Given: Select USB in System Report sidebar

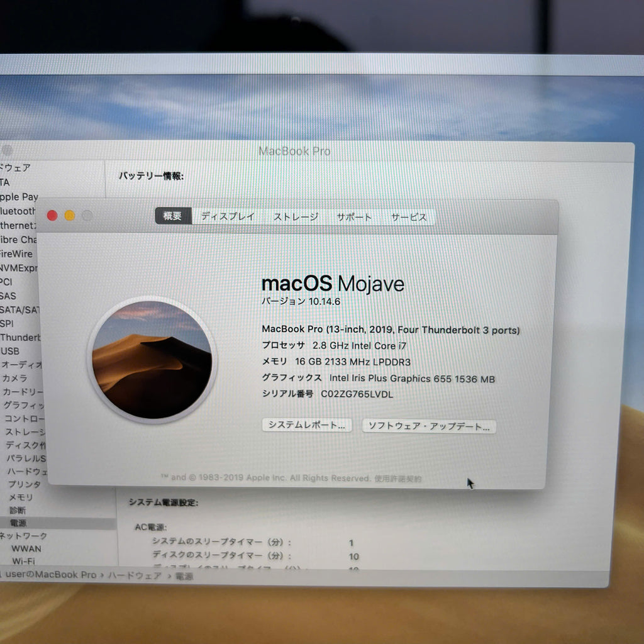Looking at the screenshot, I should (10, 351).
